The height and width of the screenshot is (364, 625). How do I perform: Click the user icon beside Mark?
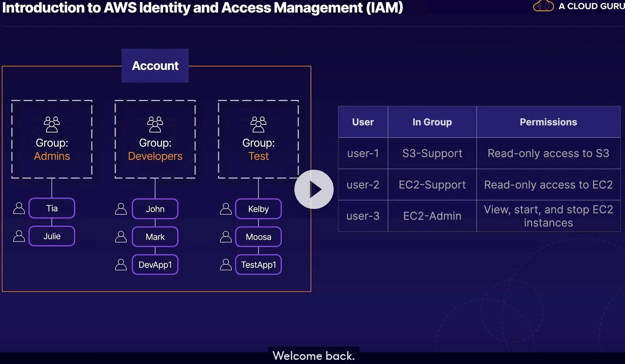pos(121,237)
